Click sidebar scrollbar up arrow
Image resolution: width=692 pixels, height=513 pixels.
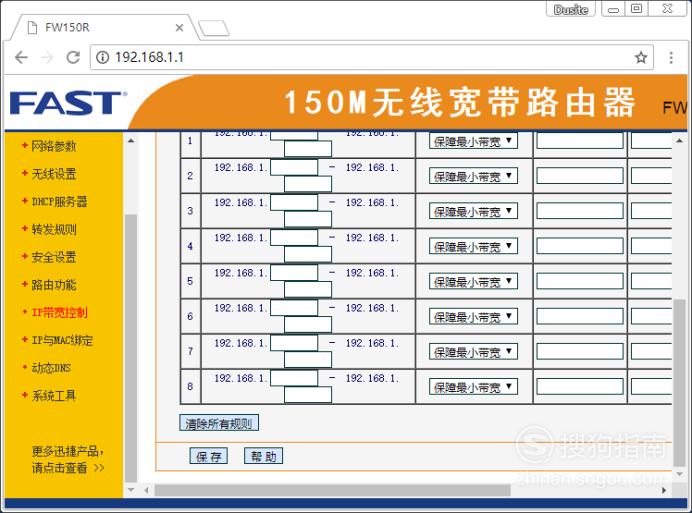coord(131,141)
